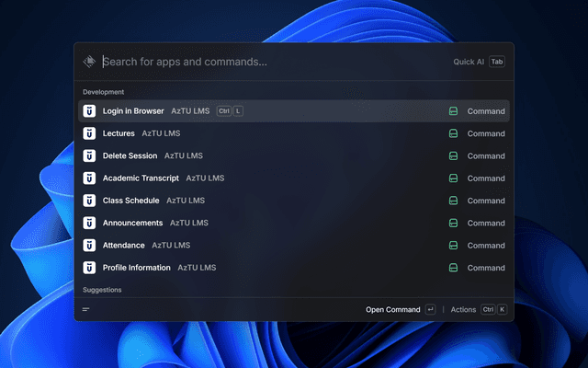Click the AzTU icon beside Academic Transcript
588x368 pixels.
coord(89,178)
